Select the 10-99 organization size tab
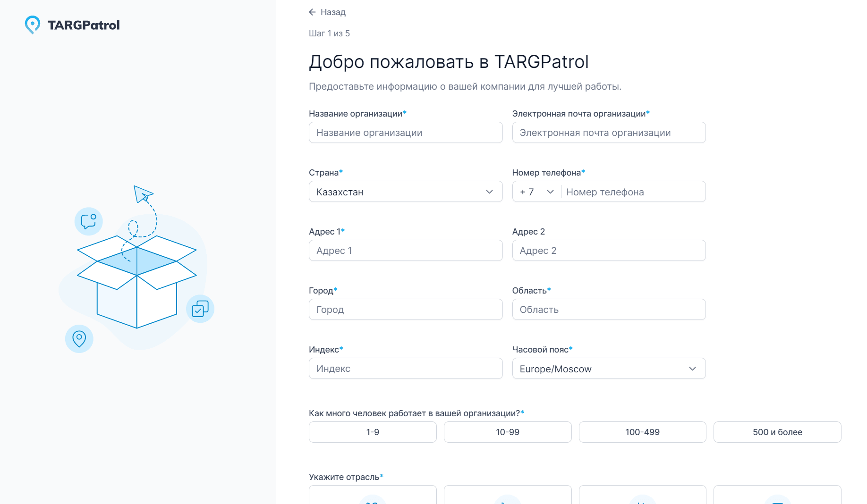The width and height of the screenshot is (867, 504). pyautogui.click(x=507, y=432)
